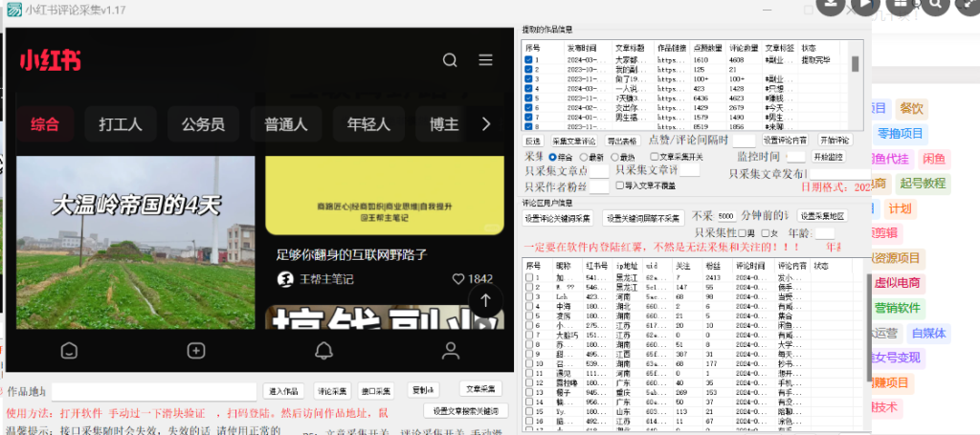
Task: Click the heart like icon beside 1842
Action: 458,279
